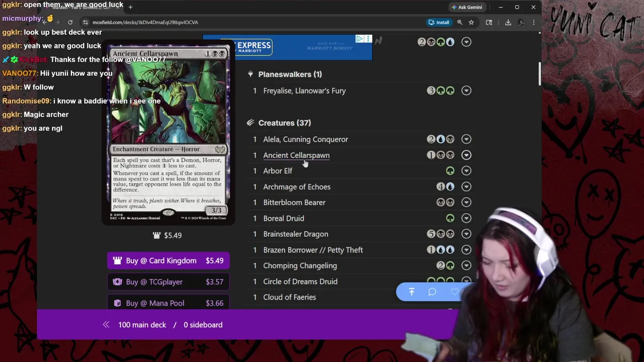Buy Ancient Cellarspawn at TCGplayer
Image resolution: width=644 pixels, height=362 pixels.
pyautogui.click(x=168, y=282)
